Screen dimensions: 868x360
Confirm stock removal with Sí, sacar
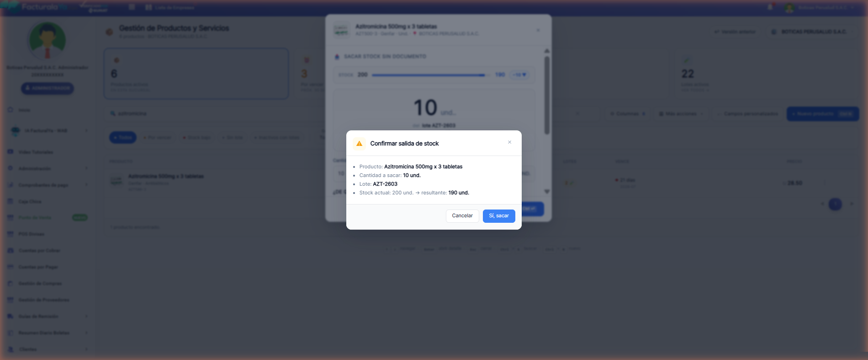[x=499, y=216]
